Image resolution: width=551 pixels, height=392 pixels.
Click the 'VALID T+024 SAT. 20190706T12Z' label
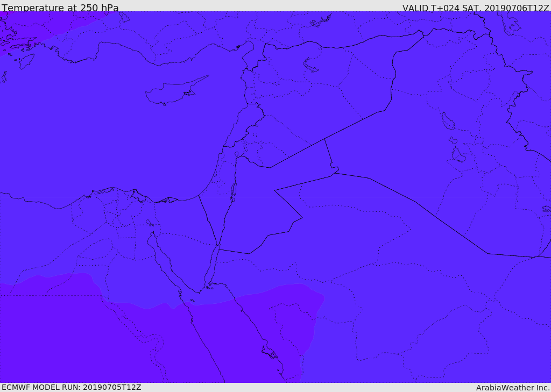click(476, 8)
